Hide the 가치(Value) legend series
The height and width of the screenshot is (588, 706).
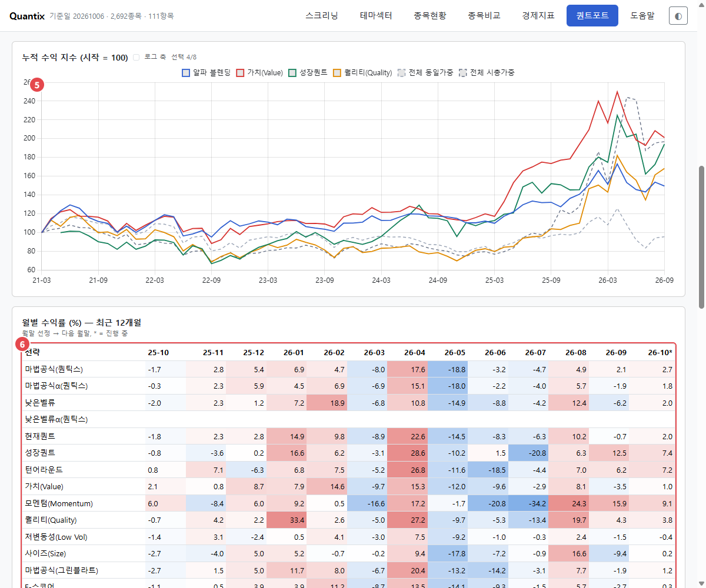point(259,73)
